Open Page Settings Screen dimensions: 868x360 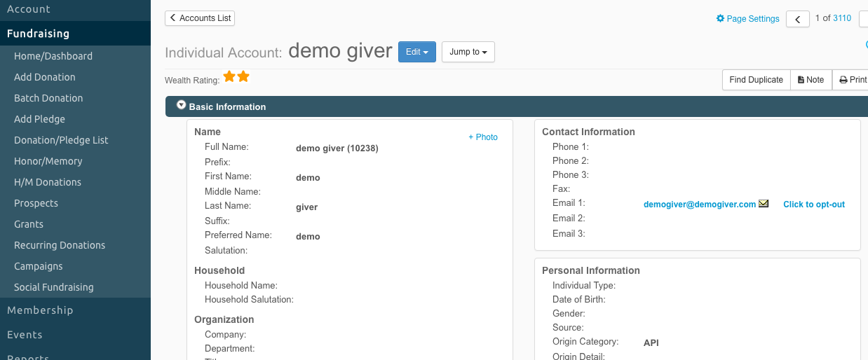coord(747,19)
